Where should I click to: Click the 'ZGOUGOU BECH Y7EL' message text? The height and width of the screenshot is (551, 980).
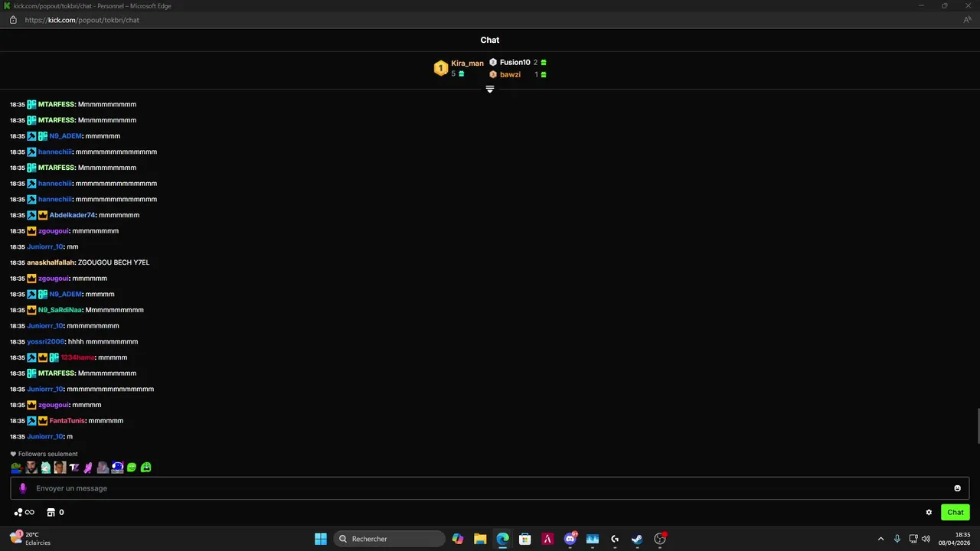[x=113, y=262]
